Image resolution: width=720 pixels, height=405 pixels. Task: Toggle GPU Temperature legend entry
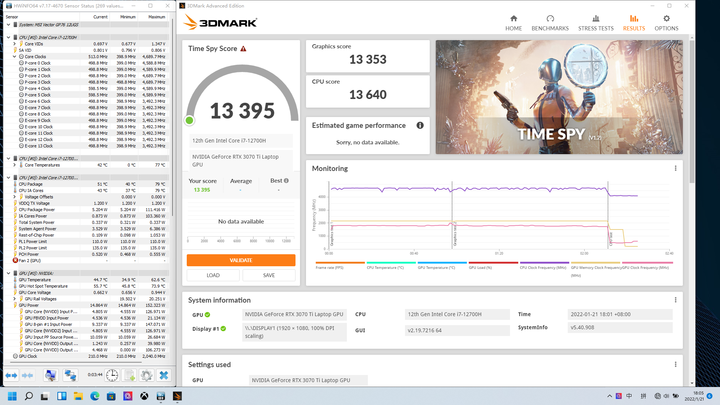point(442,265)
